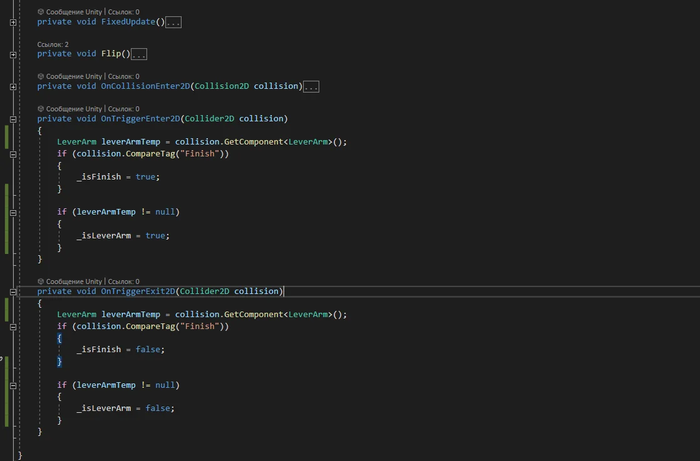Collapse the OnTriggerExit2D method body
Screen dimensions: 700x461
pyautogui.click(x=14, y=292)
